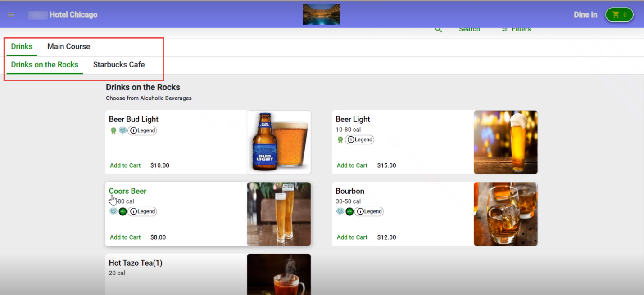Image resolution: width=644 pixels, height=295 pixels.
Task: Click the Filters sliders icon
Action: click(x=505, y=29)
